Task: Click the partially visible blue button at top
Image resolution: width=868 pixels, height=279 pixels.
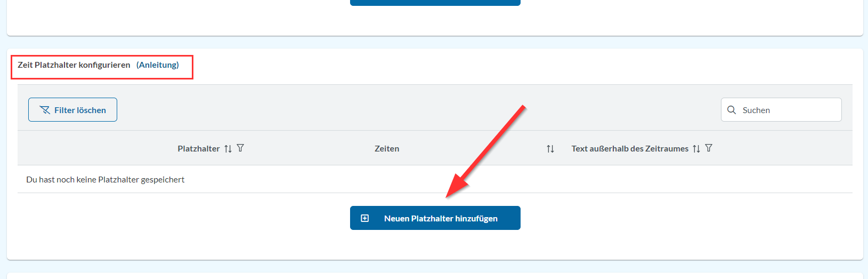Action: pos(435,3)
